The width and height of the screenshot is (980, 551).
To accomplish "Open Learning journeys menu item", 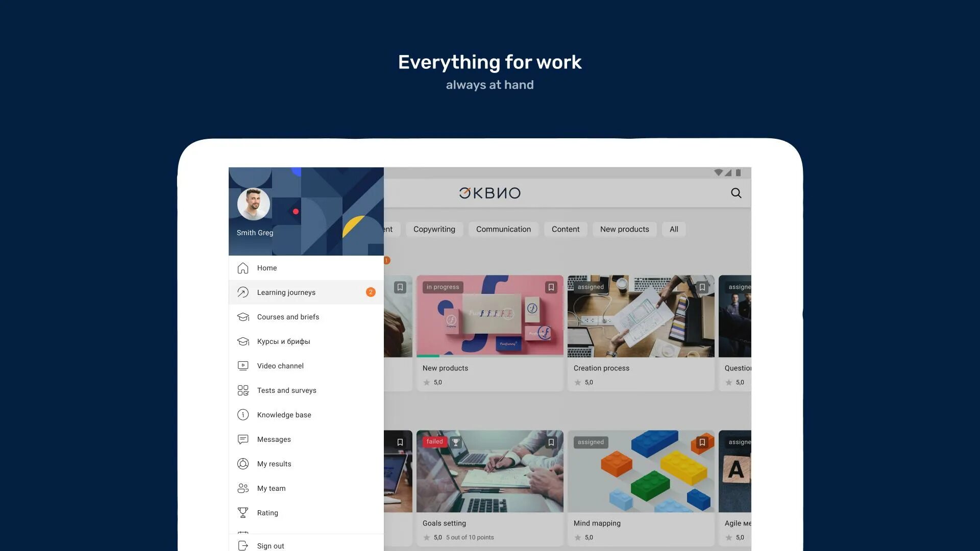I will tap(306, 292).
